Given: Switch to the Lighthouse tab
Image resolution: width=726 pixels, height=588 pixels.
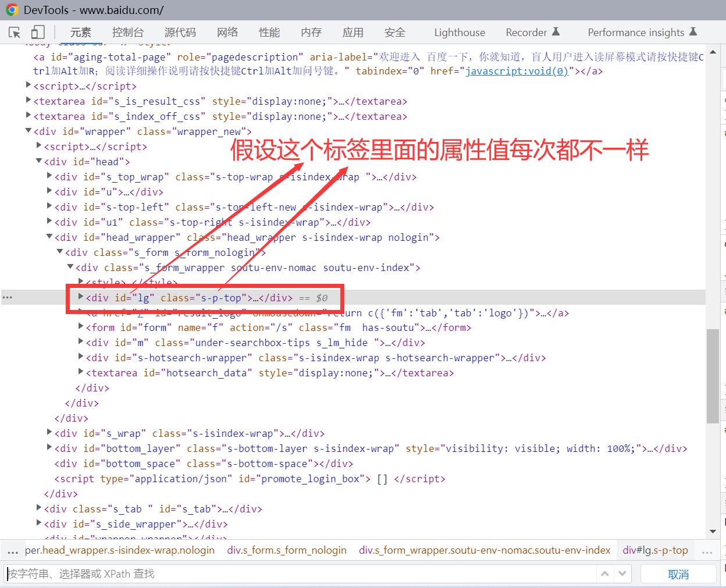Looking at the screenshot, I should coord(460,33).
